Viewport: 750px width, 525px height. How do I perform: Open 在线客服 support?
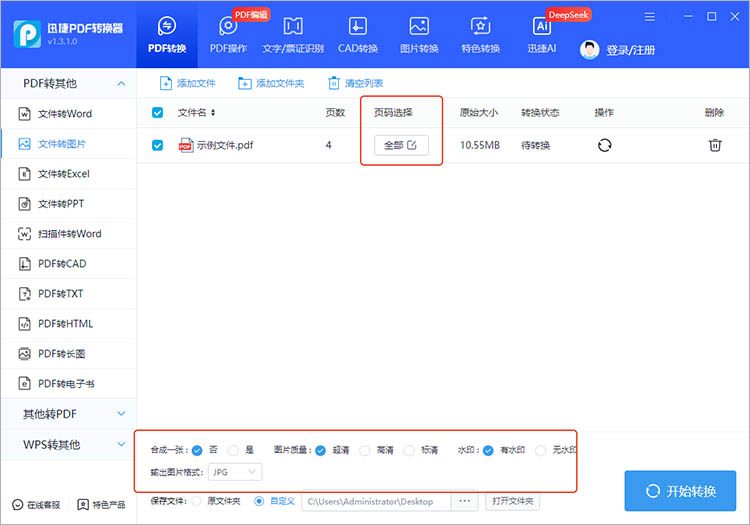point(36,504)
